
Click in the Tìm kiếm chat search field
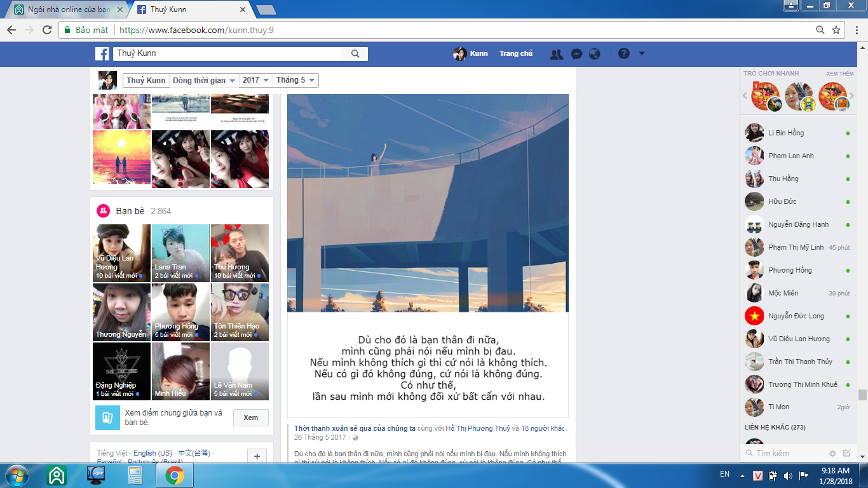coord(788,453)
